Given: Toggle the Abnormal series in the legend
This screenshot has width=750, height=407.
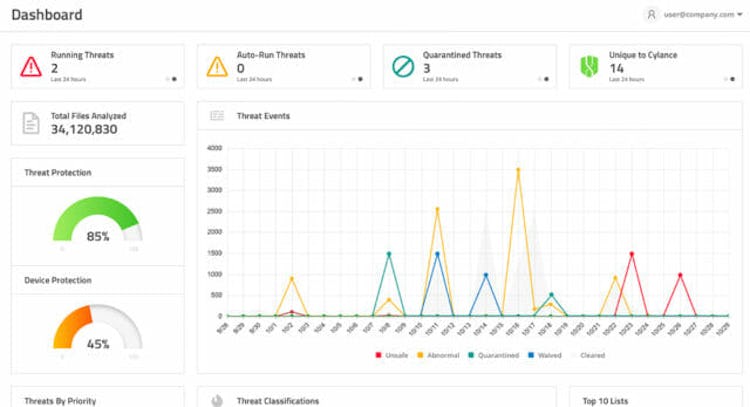Looking at the screenshot, I should click(438, 355).
